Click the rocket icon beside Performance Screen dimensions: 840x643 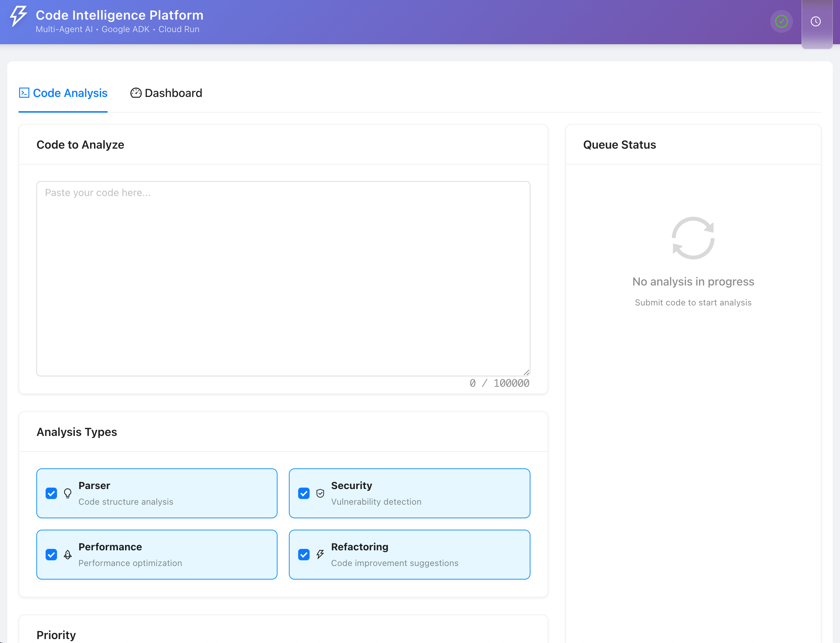68,555
